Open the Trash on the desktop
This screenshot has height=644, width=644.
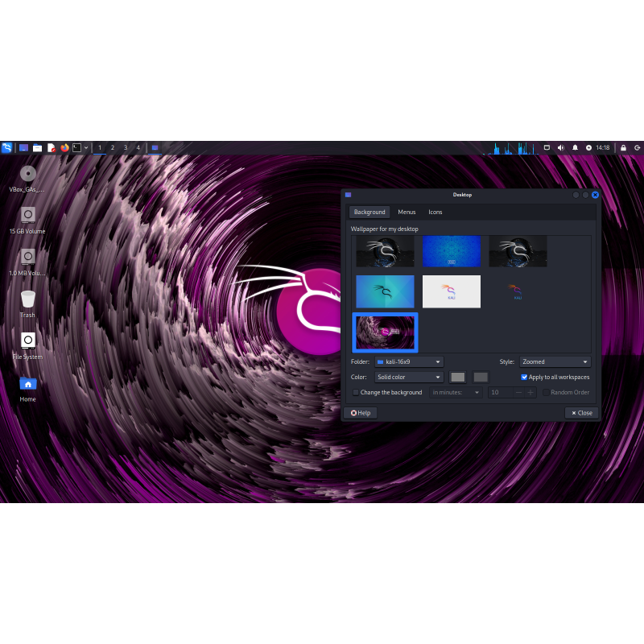click(27, 298)
